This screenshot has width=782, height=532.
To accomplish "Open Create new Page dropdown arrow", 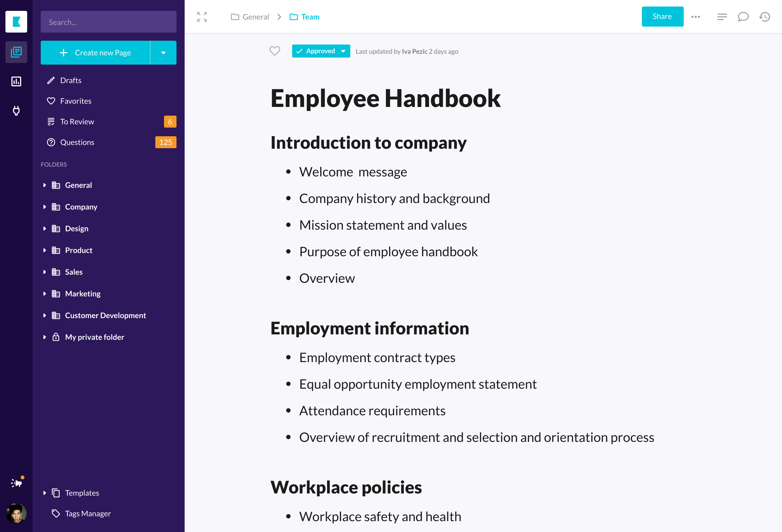I will (x=163, y=53).
